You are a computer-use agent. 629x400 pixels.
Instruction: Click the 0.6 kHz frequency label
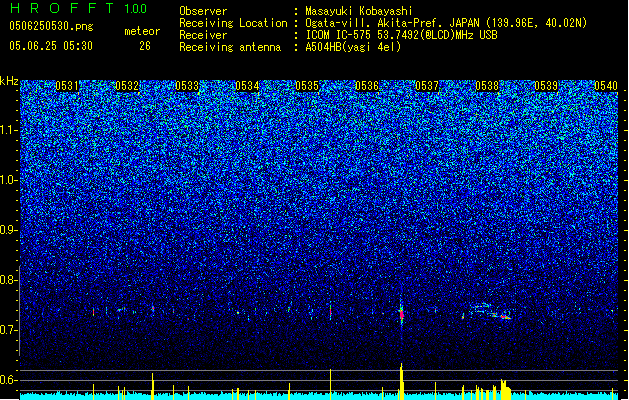[9, 380]
